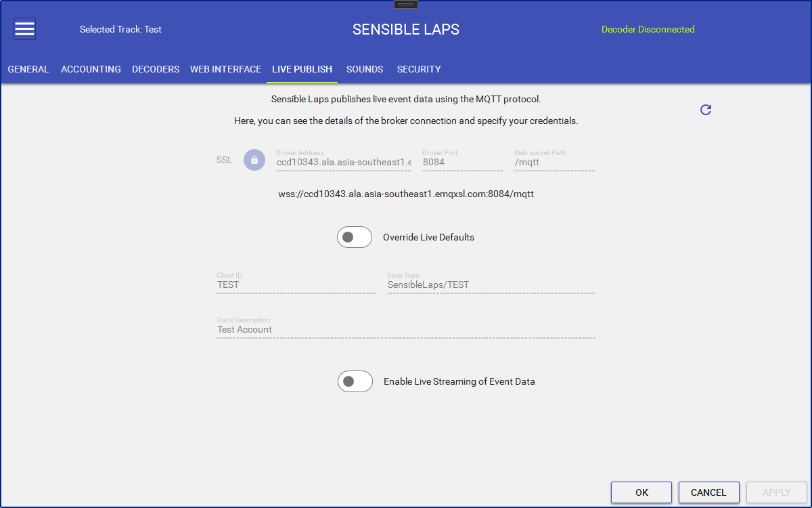Click the OK button
This screenshot has height=508, width=812.
tap(641, 492)
